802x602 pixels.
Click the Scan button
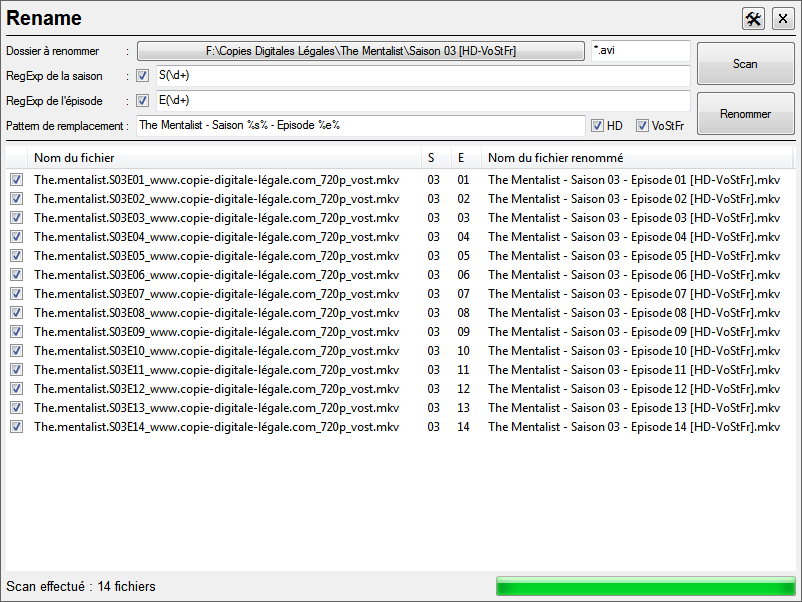745,64
